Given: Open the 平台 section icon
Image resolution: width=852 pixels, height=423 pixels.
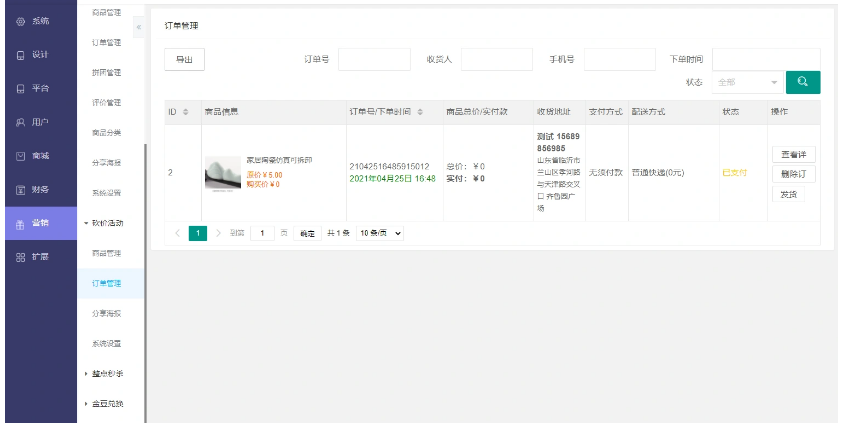Looking at the screenshot, I should pos(21,89).
